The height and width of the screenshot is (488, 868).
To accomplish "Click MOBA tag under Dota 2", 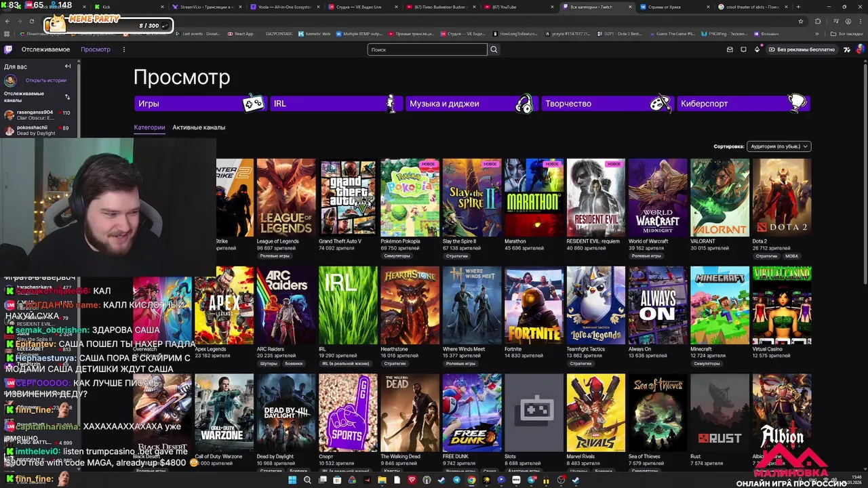I will (791, 256).
